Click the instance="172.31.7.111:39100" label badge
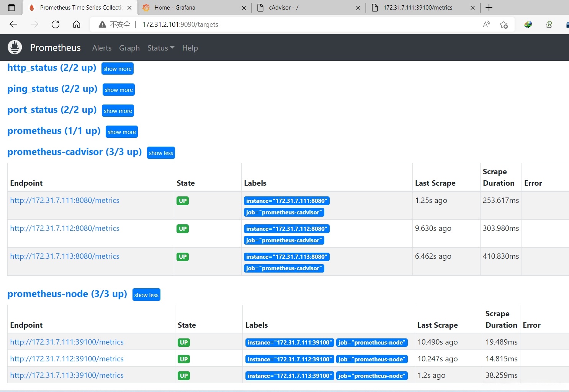Viewport: 569px width, 392px height. pos(290,343)
